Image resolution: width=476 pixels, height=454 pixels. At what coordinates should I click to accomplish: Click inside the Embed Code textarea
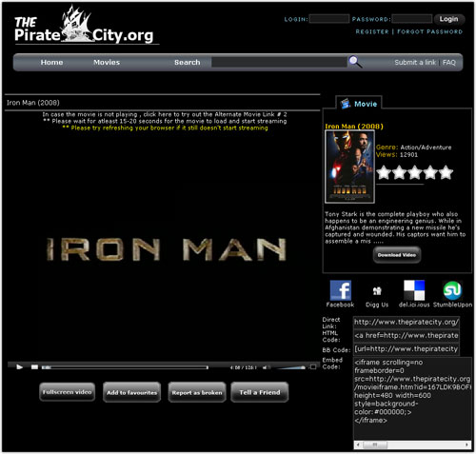[412, 399]
